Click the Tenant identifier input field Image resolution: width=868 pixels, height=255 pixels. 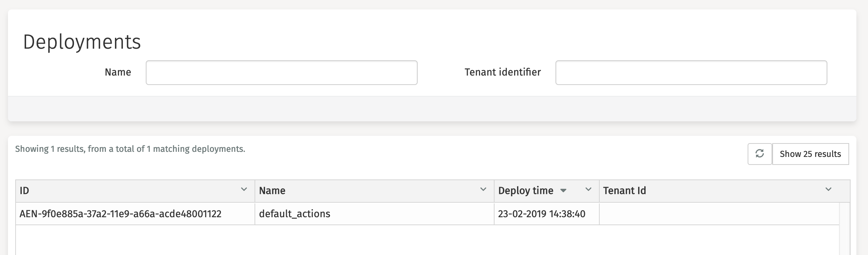pos(691,72)
